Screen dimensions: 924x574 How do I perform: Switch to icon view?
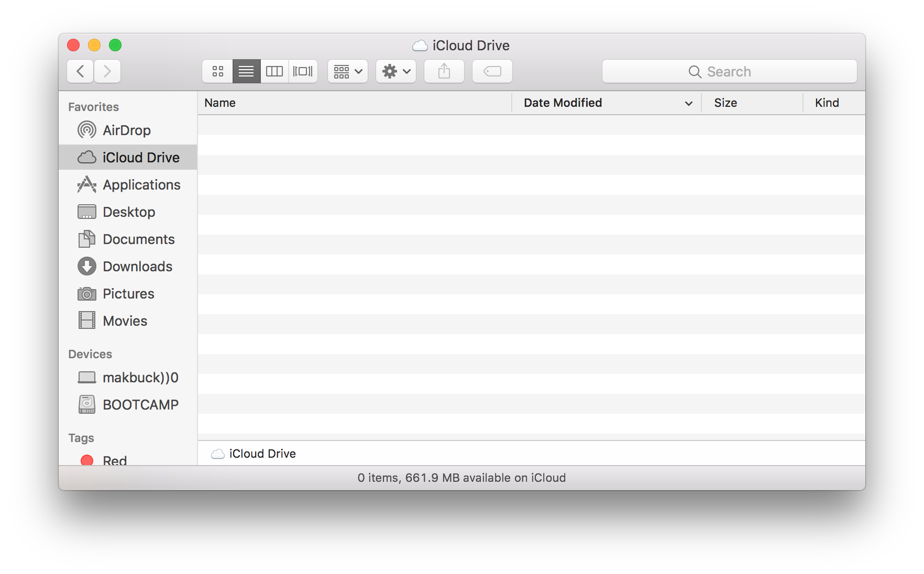point(218,71)
